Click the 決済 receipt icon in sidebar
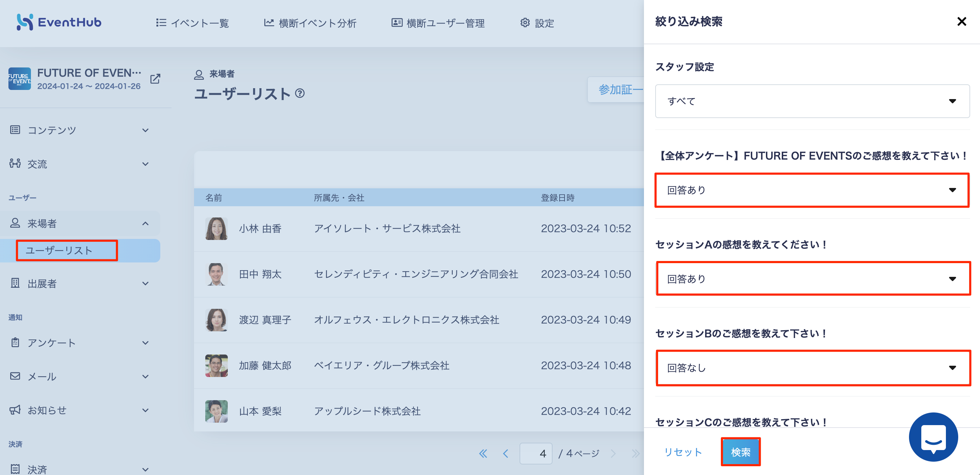Viewport: 980px width, 475px height. [x=15, y=469]
